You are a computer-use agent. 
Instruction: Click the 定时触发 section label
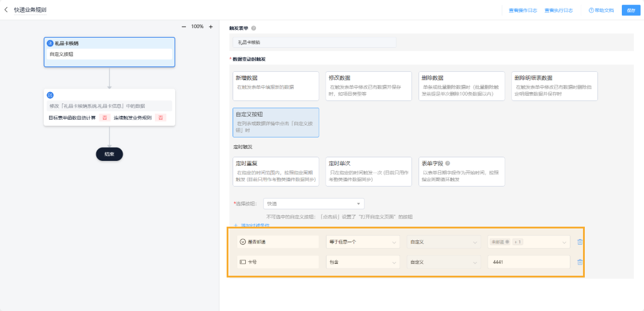242,147
